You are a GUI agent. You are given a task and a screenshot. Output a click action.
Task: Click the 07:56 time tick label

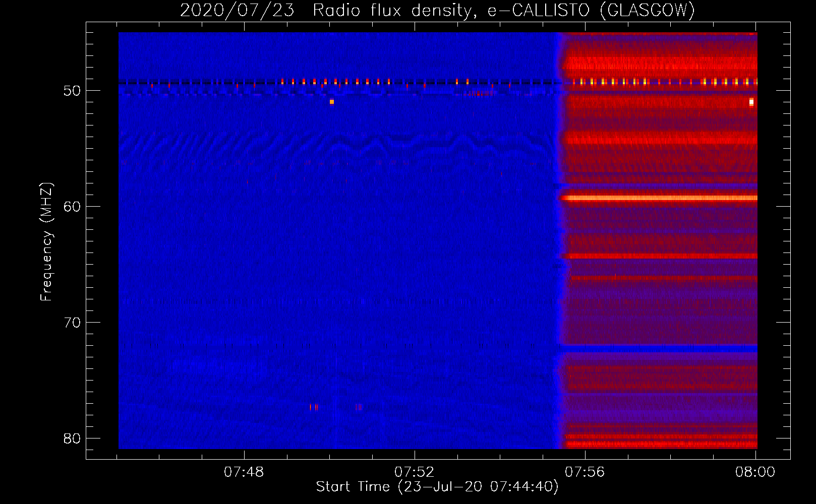coord(585,472)
